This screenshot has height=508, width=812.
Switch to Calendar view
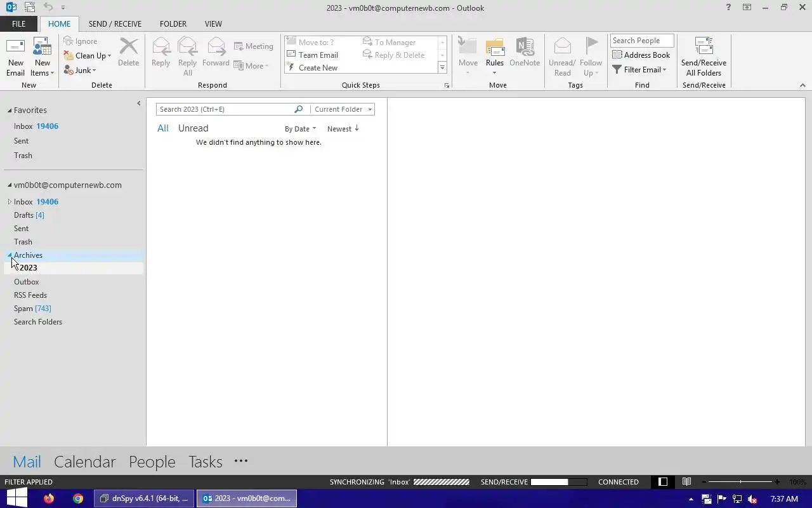[85, 462]
